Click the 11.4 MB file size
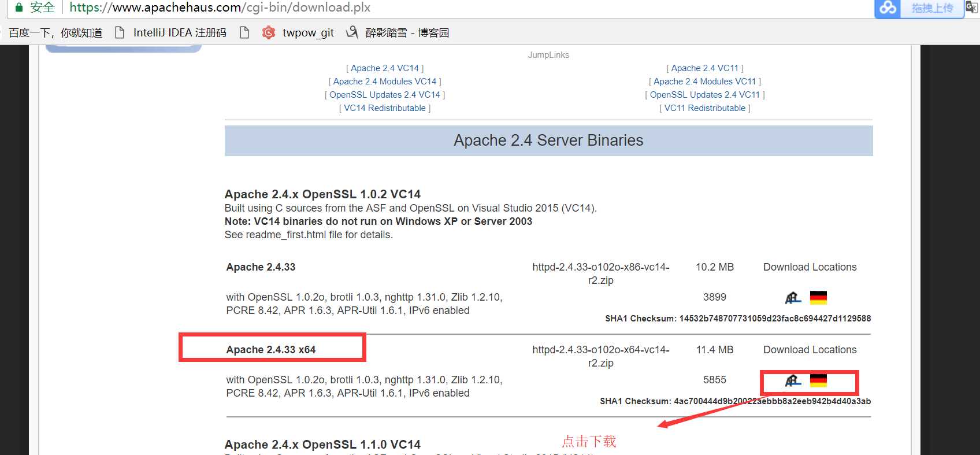980x455 pixels. coord(715,350)
